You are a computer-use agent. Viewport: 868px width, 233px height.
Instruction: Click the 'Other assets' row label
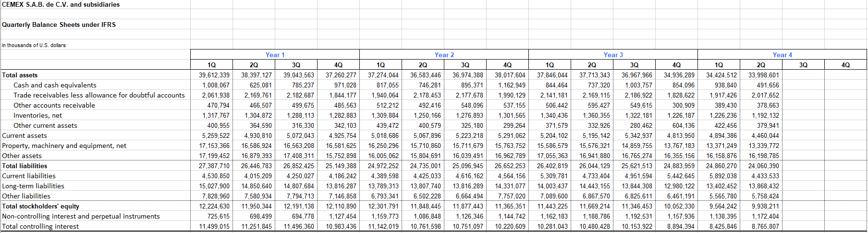[22, 156]
